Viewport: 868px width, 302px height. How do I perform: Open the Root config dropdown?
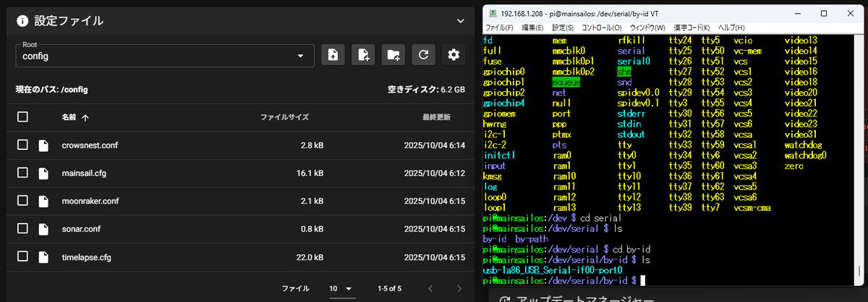[x=165, y=55]
